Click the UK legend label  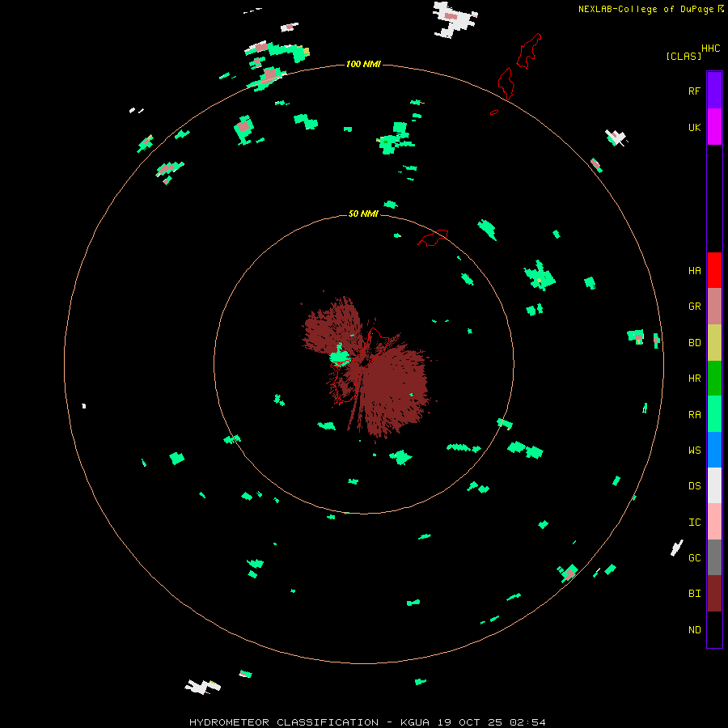[694, 127]
